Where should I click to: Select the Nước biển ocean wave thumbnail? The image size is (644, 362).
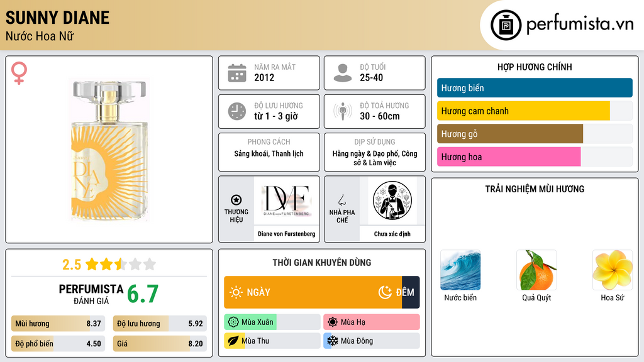coord(460,270)
